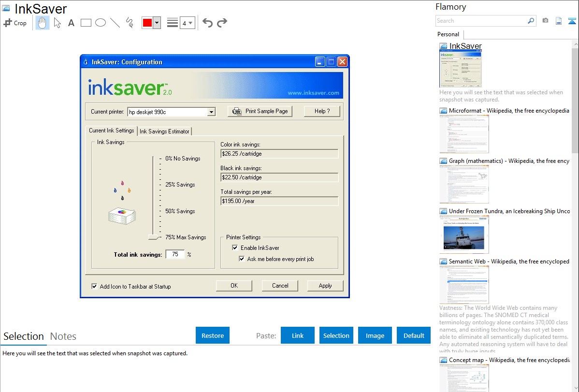Open the InkSaver snapshot thumbnail
The image size is (579, 392).
pyautogui.click(x=461, y=69)
